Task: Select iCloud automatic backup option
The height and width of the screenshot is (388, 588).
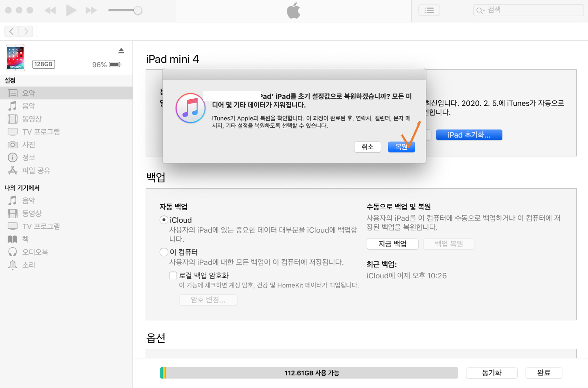Action: point(164,220)
